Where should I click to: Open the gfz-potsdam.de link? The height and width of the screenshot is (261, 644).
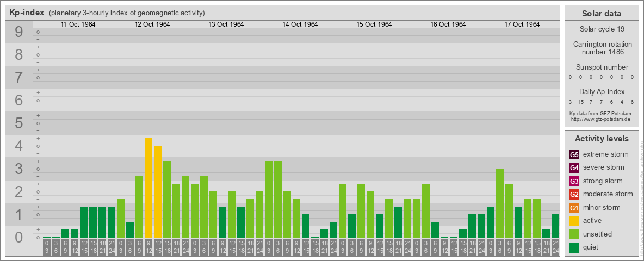[602, 119]
